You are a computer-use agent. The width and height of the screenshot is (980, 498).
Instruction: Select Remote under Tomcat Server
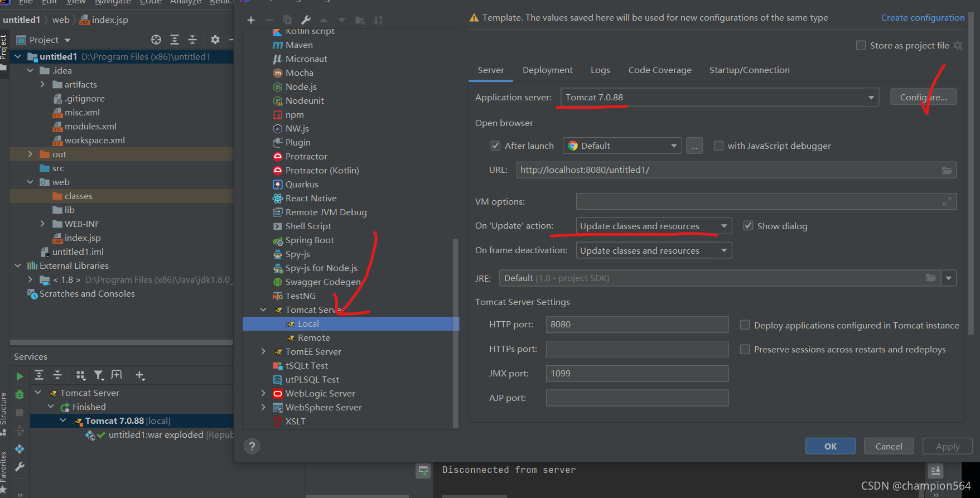click(x=313, y=338)
